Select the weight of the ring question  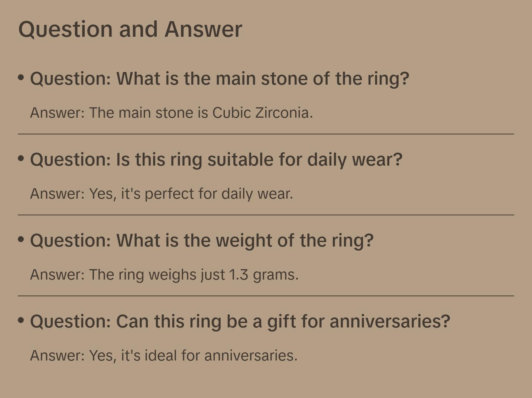[201, 241]
